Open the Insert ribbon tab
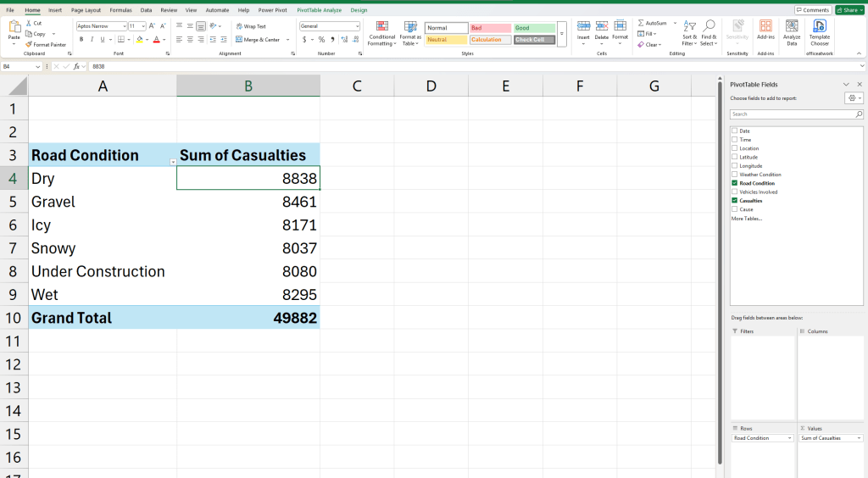Screen dimensions: 868x478 point(55,10)
